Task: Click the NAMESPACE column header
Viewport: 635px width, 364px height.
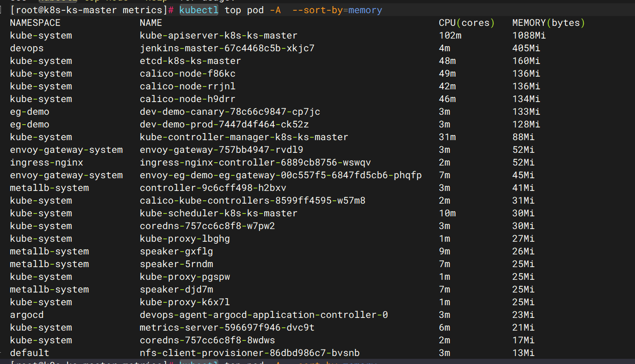Action: (35, 23)
